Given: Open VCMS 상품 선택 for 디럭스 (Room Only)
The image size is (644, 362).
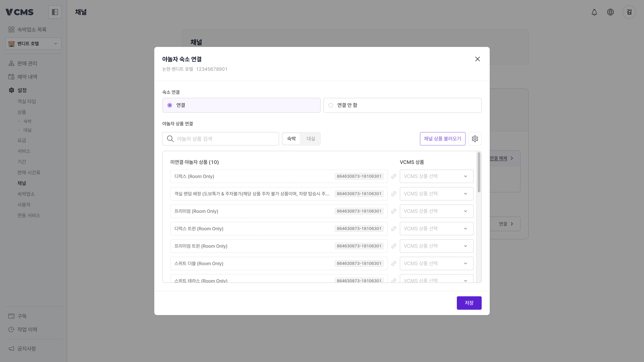Looking at the screenshot, I should [x=437, y=176].
